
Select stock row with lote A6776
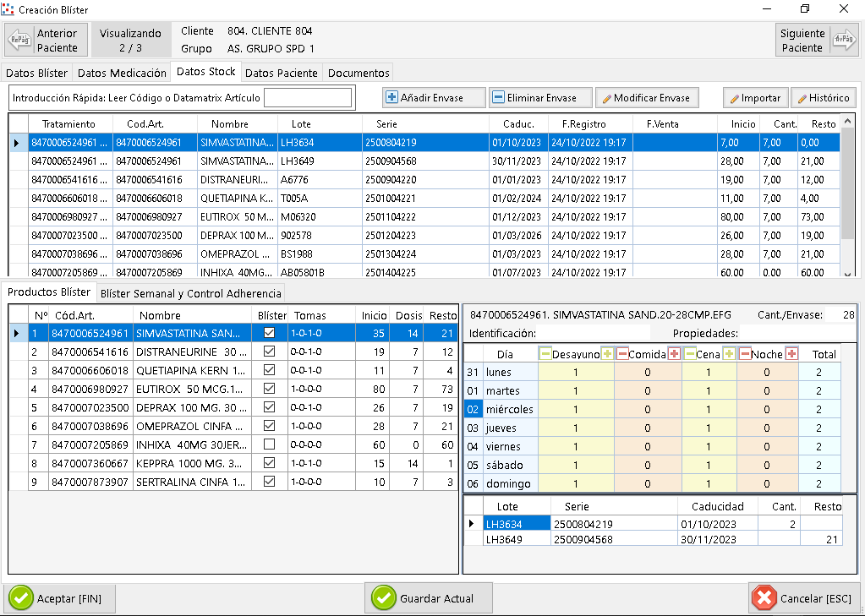click(424, 180)
